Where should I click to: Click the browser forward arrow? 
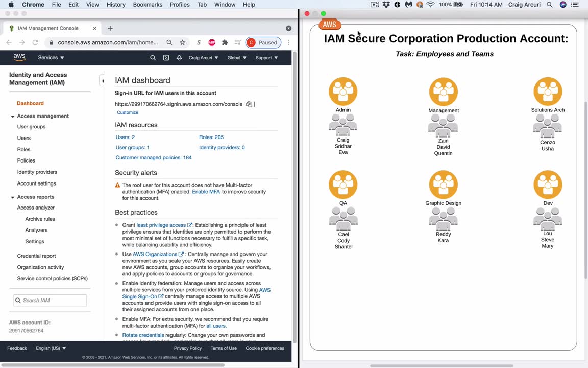click(x=22, y=42)
